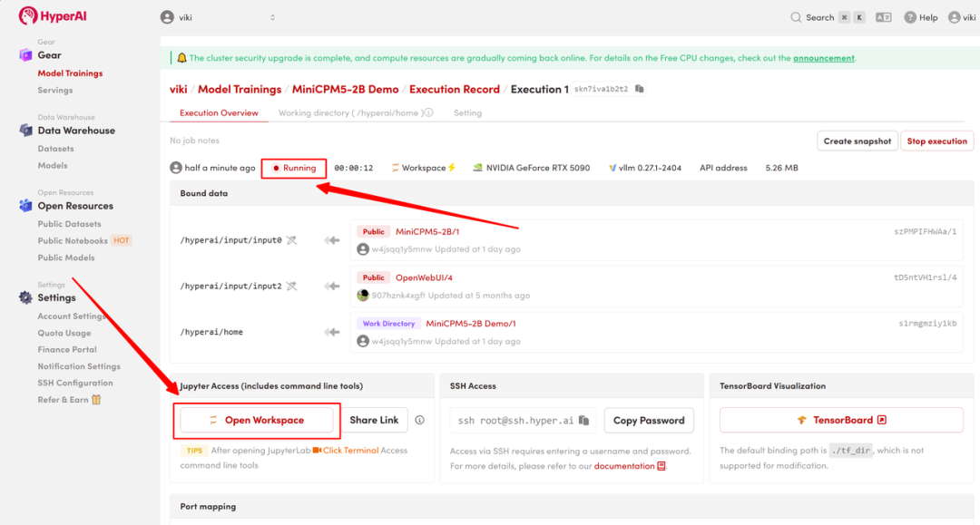Click the Running status badge
The height and width of the screenshot is (525, 980).
pos(294,168)
